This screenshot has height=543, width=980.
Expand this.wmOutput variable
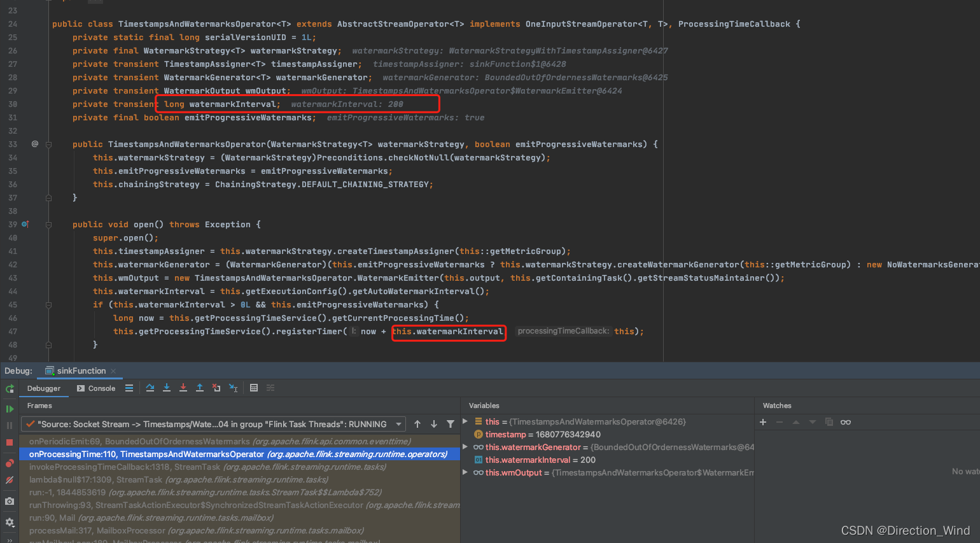point(465,472)
